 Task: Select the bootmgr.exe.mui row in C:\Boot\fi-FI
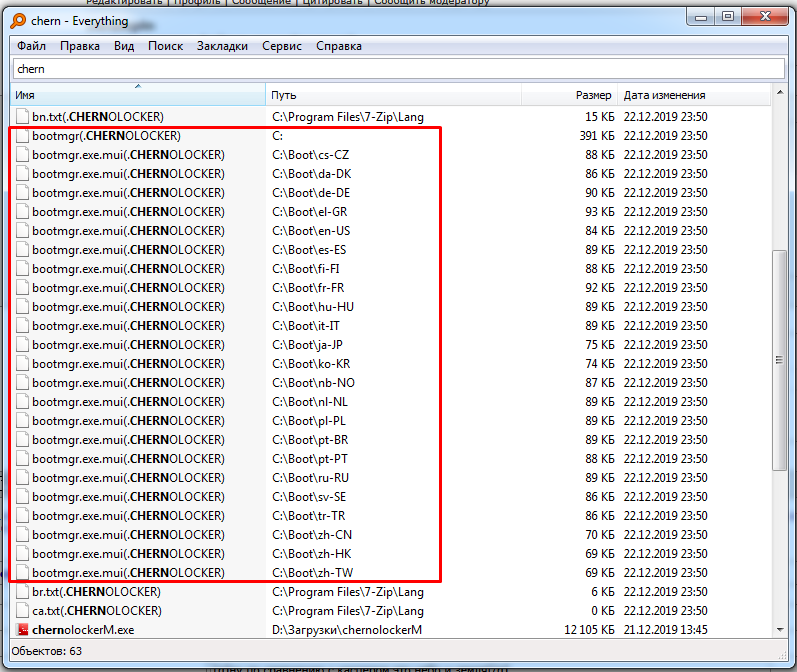(390, 269)
